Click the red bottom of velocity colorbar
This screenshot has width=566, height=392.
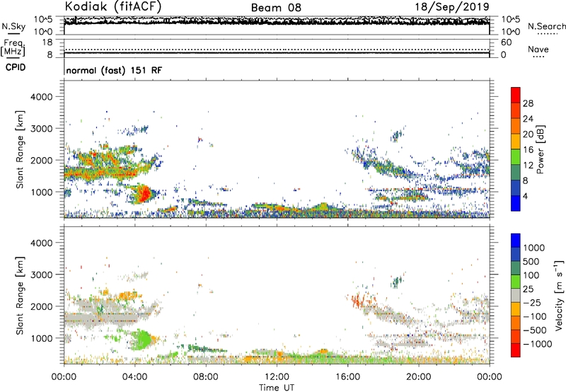(516, 350)
